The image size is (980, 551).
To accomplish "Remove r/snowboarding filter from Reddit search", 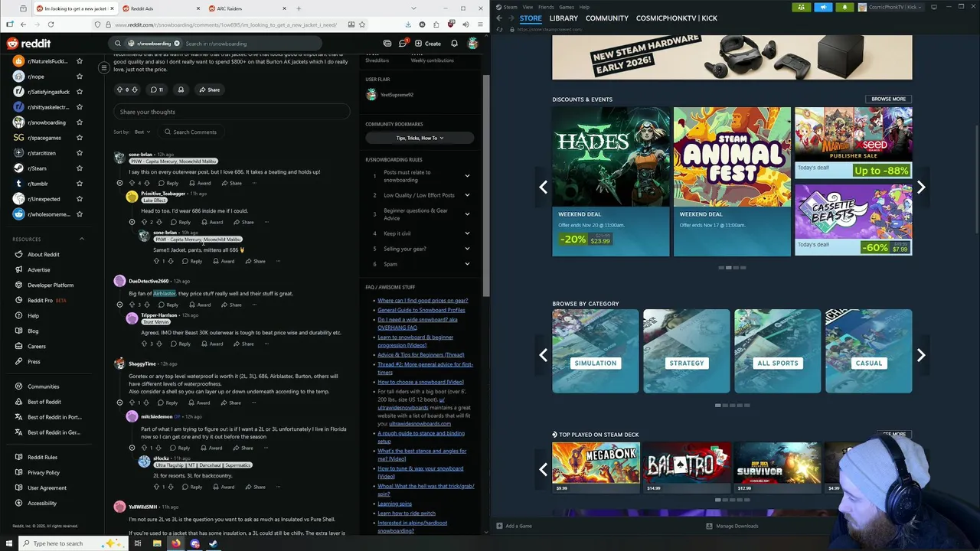I will tap(177, 44).
